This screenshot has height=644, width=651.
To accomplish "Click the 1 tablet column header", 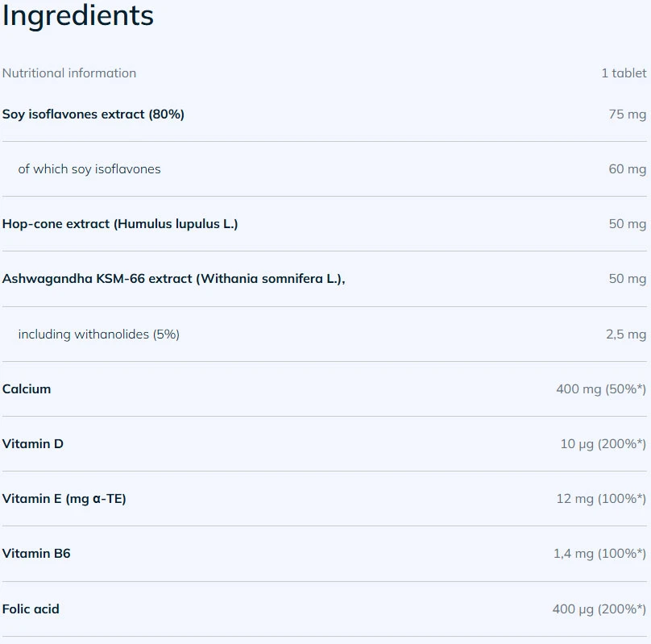I will coord(624,73).
